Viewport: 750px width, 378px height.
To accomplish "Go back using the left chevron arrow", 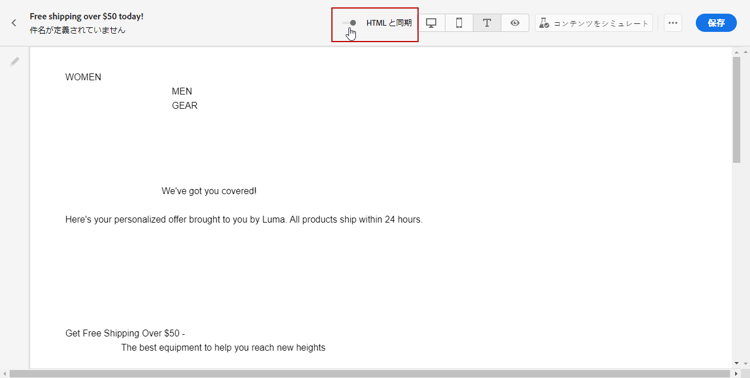I will pos(14,22).
